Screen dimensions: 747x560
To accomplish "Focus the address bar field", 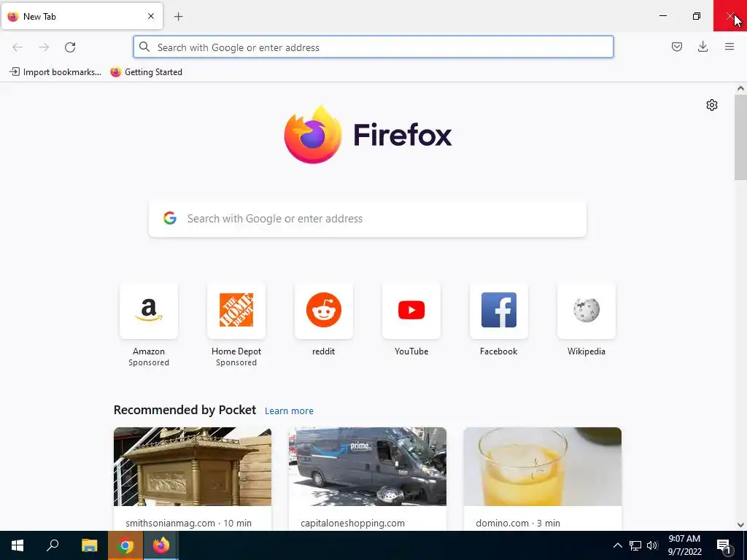I will pyautogui.click(x=373, y=47).
